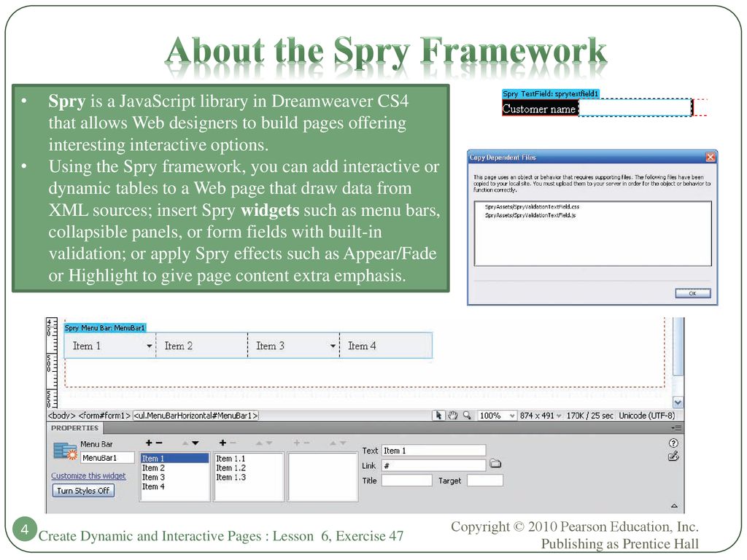The height and width of the screenshot is (560, 747).
Task: Expand the Item 1 submenu arrow in the menu bar
Action: 149,346
